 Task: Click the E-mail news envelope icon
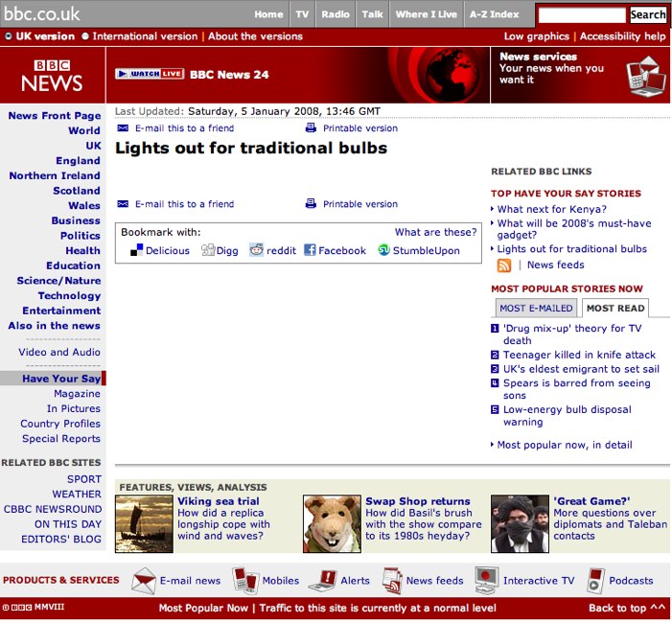[144, 581]
